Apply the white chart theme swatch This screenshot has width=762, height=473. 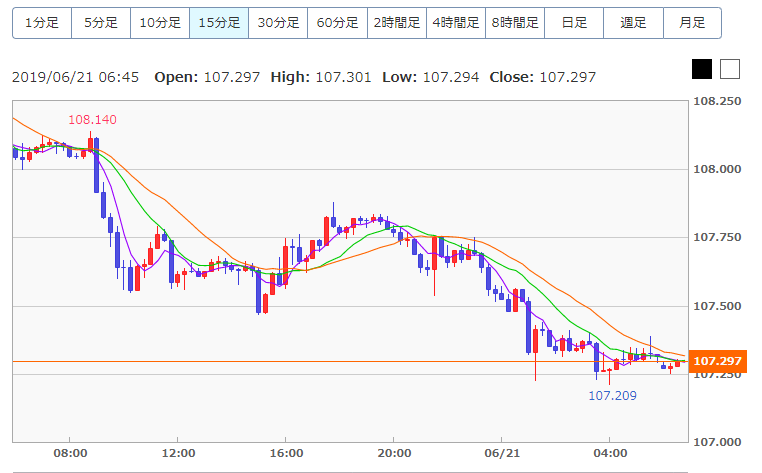[x=730, y=69]
